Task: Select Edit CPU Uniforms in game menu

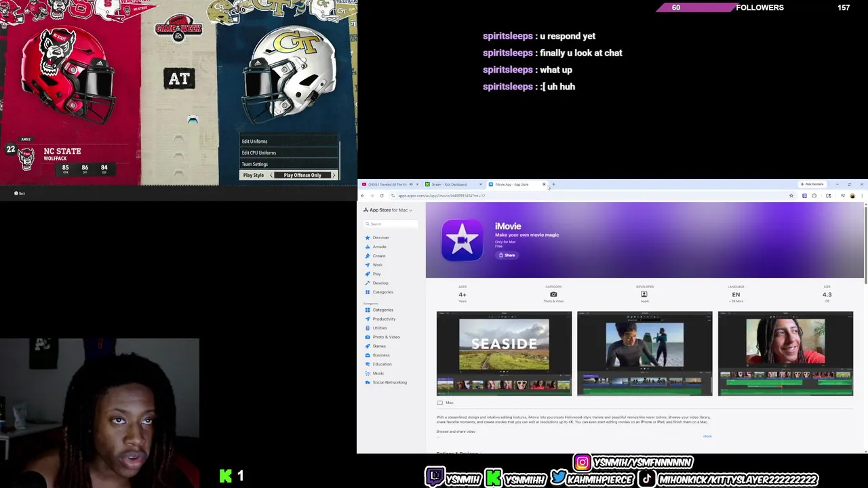Action: 289,152
